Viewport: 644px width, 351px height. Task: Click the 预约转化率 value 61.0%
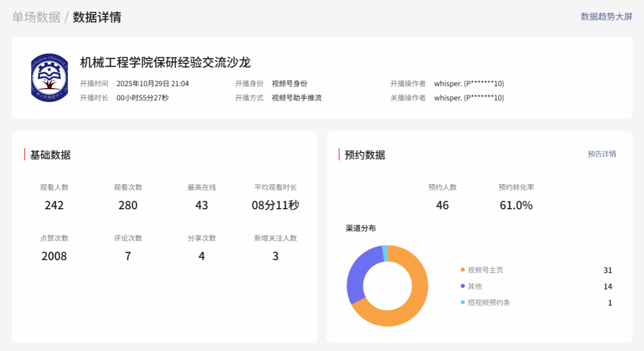coord(516,206)
